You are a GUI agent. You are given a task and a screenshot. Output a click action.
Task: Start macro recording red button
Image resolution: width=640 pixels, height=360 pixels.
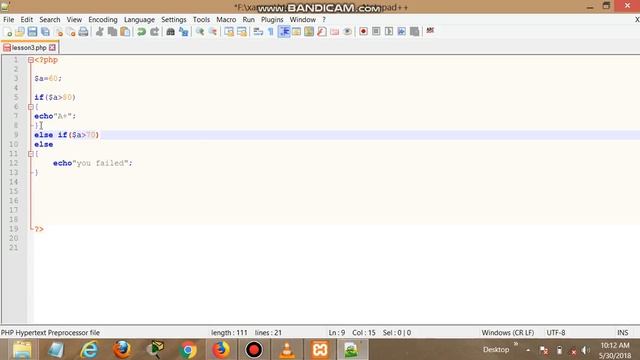(x=363, y=32)
